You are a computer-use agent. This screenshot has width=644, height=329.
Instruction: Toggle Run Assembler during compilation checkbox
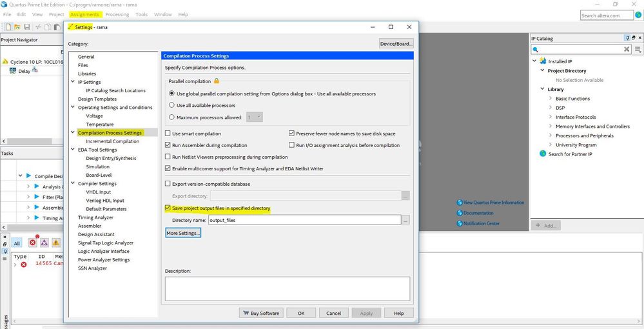[168, 145]
